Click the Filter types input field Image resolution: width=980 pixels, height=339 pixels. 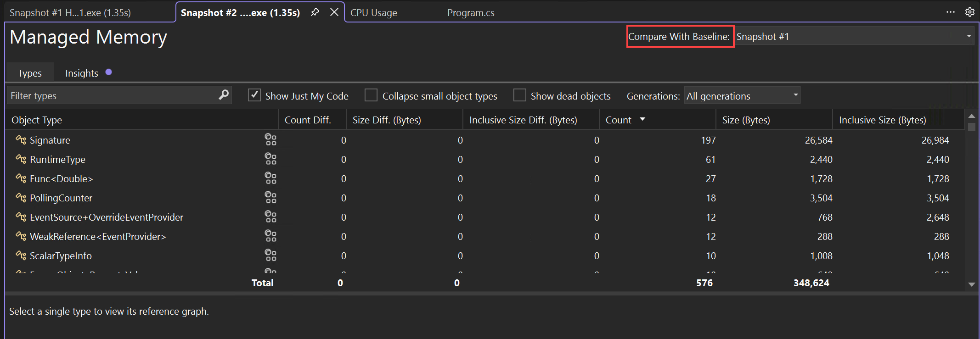click(x=113, y=95)
